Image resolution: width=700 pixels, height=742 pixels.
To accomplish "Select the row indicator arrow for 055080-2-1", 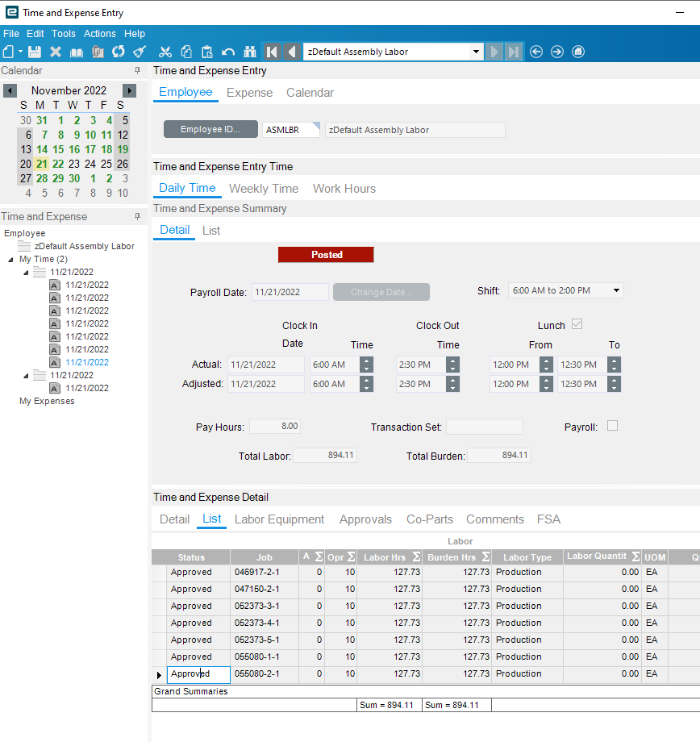I will [159, 675].
